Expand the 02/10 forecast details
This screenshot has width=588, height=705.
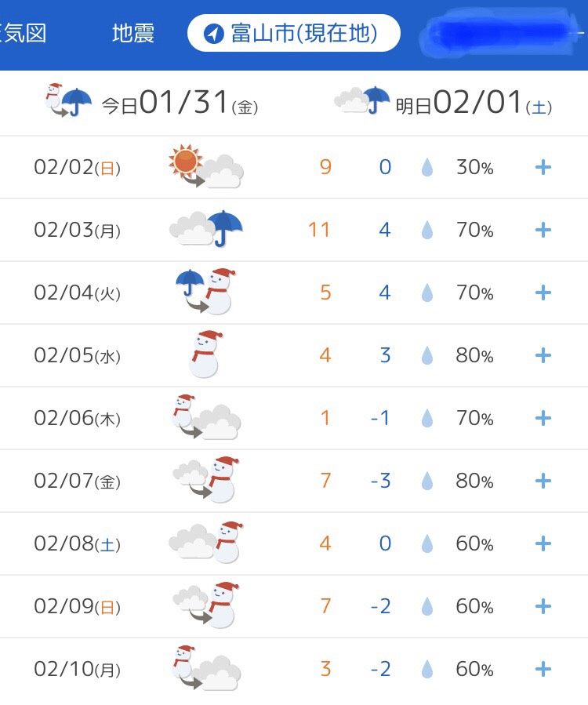pos(543,669)
